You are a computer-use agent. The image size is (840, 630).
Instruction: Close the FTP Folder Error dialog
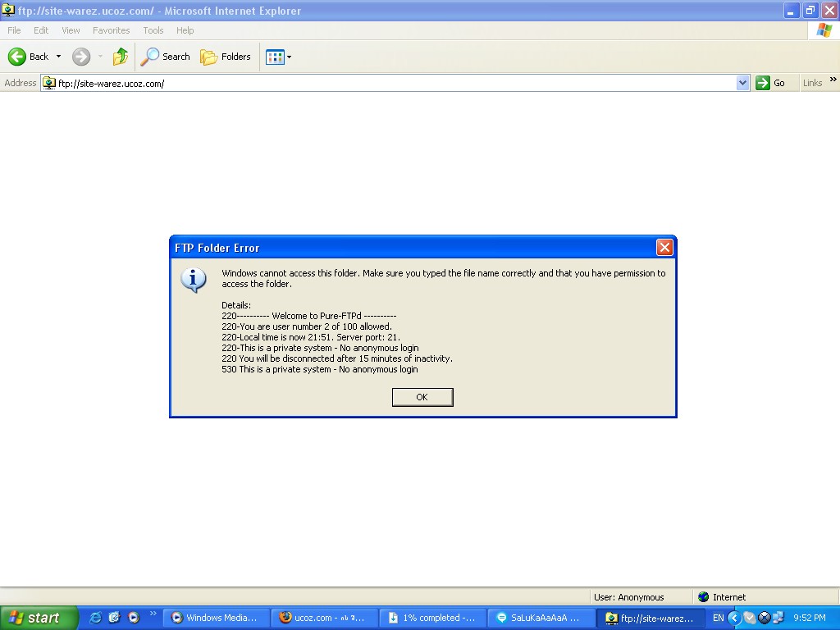pos(664,248)
